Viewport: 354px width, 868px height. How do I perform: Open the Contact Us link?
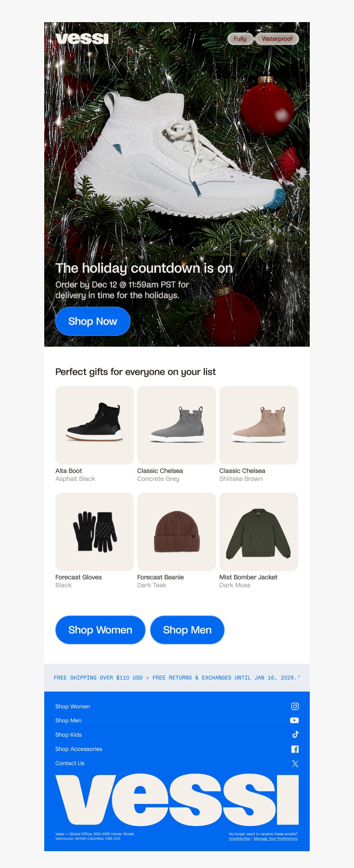(x=69, y=763)
